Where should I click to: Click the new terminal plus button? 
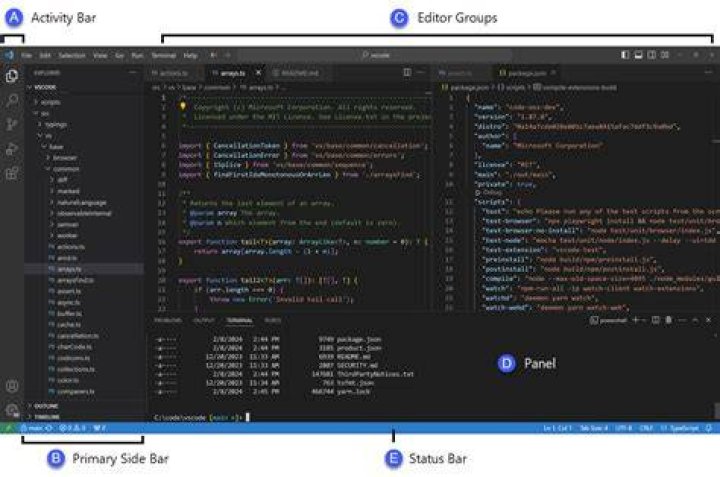pos(636,320)
